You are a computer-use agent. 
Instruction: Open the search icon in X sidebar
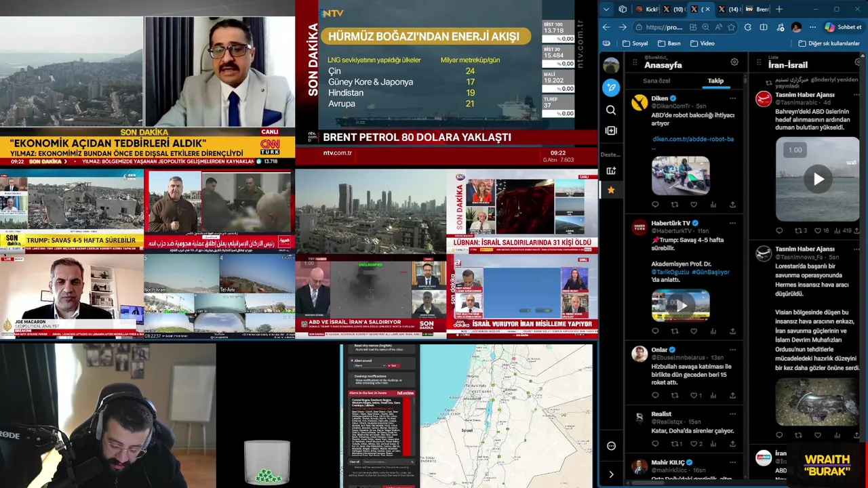pos(611,110)
